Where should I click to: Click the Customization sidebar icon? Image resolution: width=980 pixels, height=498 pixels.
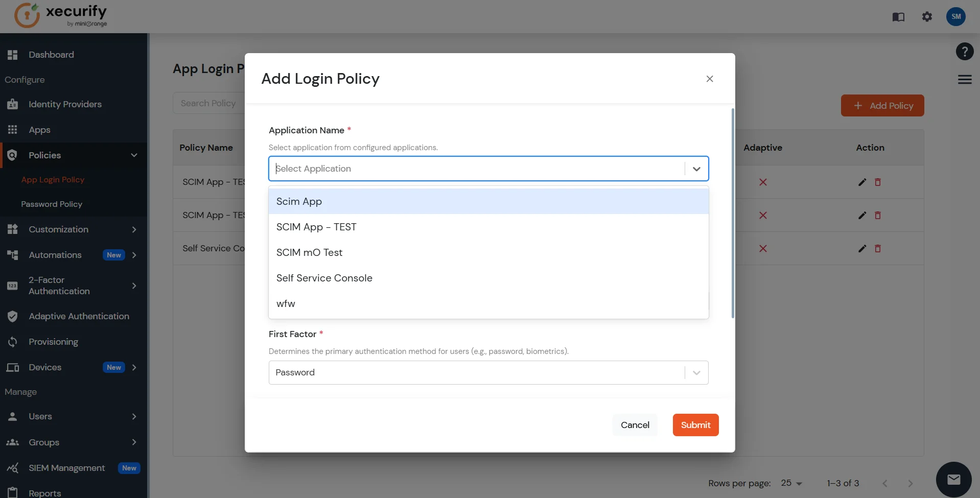(x=13, y=229)
